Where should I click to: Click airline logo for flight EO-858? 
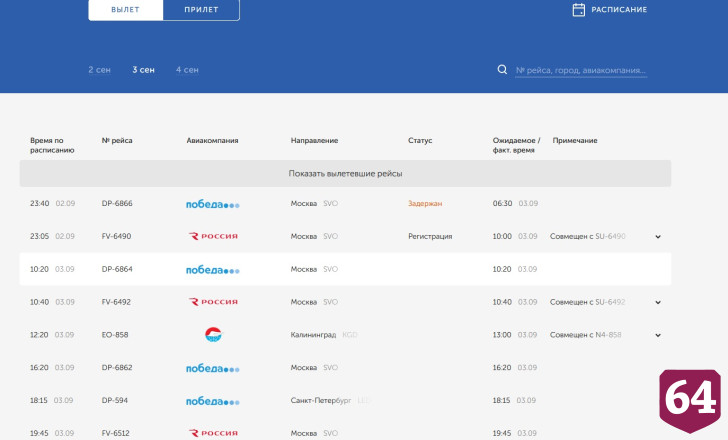point(213,335)
